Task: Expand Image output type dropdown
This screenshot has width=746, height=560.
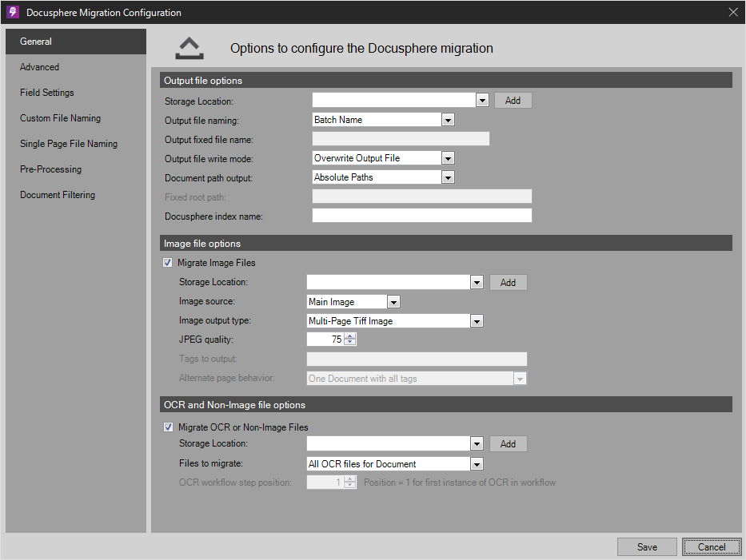Action: click(x=477, y=321)
